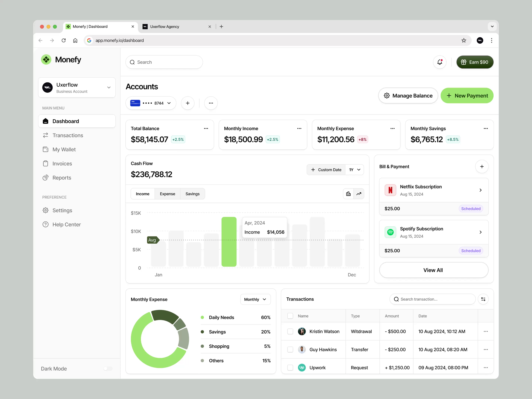532x399 pixels.
Task: Switch Cash Flow to line chart view
Action: [x=359, y=194]
